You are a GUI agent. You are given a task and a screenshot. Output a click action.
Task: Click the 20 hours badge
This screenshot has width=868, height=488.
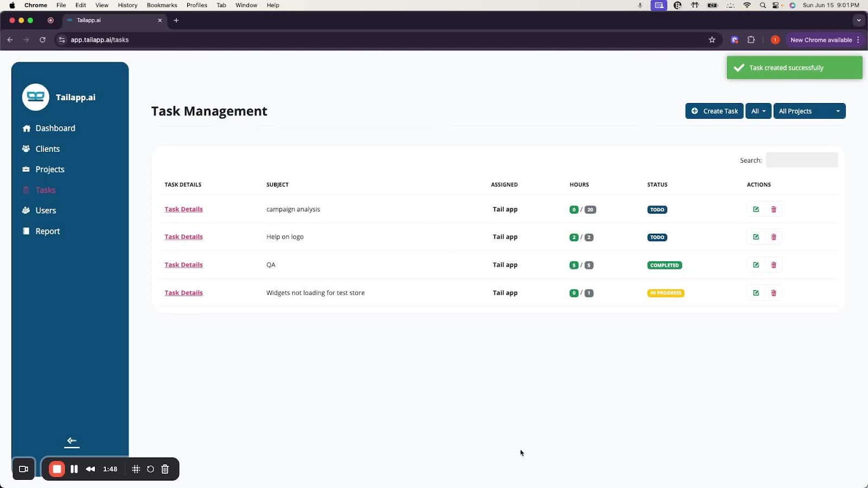590,210
